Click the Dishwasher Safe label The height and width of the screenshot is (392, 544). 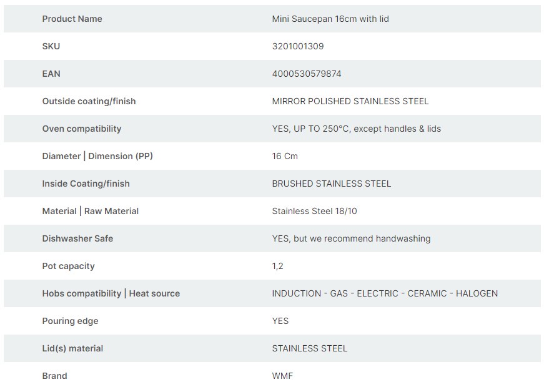(x=77, y=238)
